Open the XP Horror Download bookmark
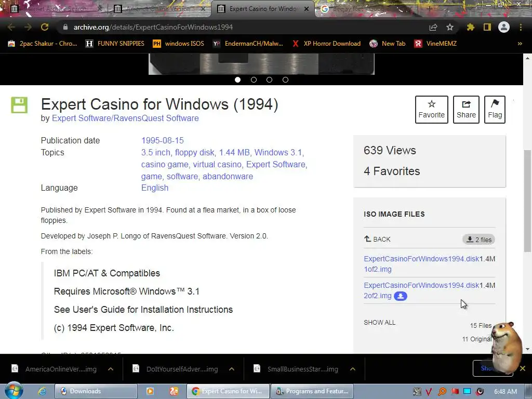532x399 pixels. coord(326,44)
